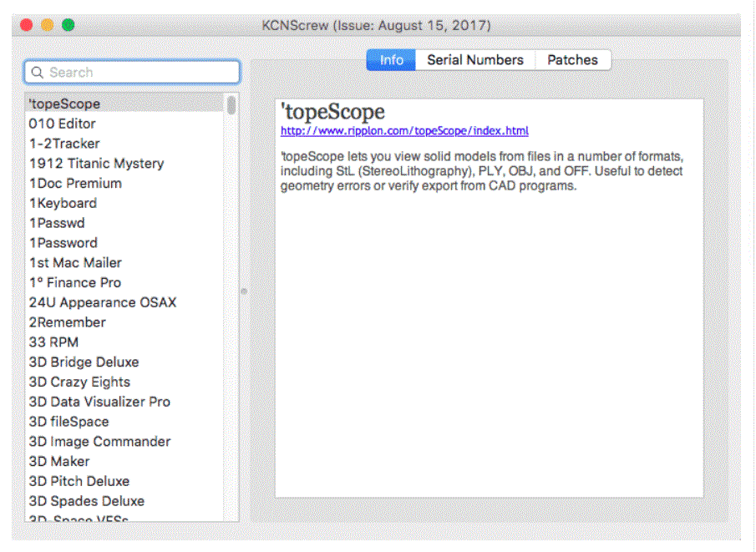
Task: Select 3D Crazy Eights entry
Action: [124, 382]
